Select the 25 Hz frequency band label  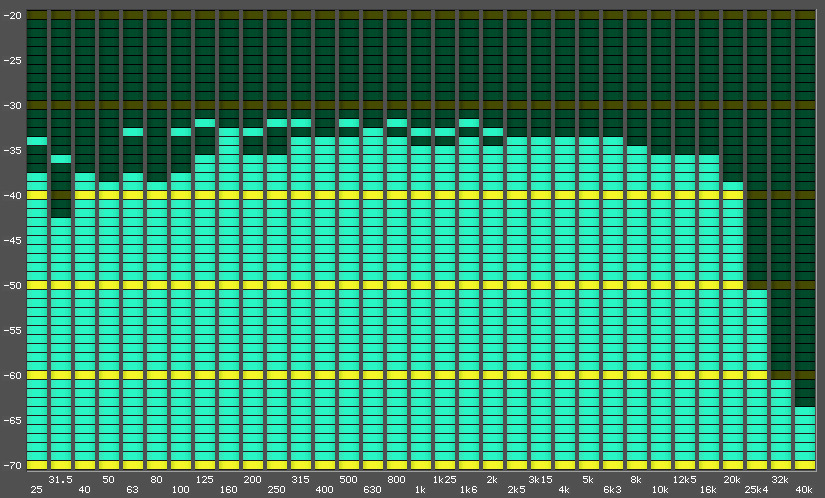click(x=36, y=490)
